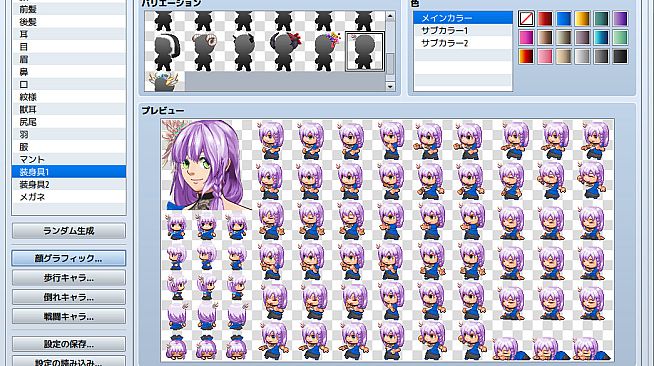Select the 羽 parts category
Image resolution: width=654 pixels, height=366 pixels.
[x=69, y=134]
